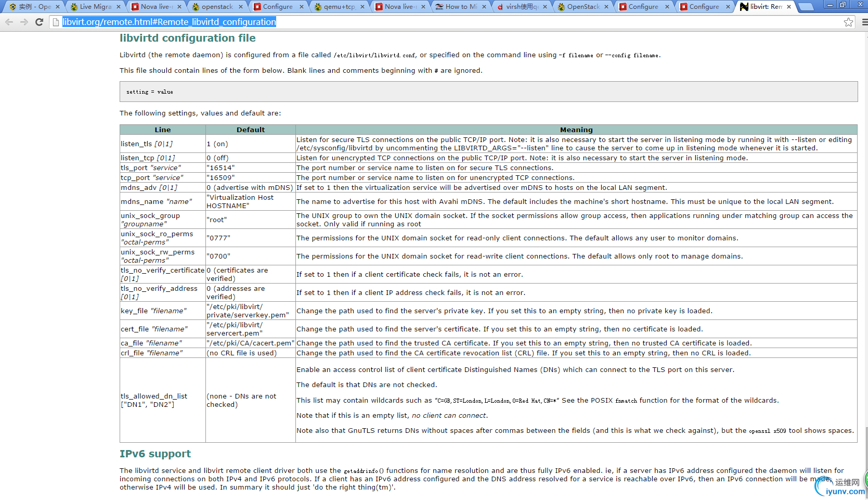Screen dimensions: 868x500
Task: Click the default value '"16514"'
Action: click(x=221, y=168)
